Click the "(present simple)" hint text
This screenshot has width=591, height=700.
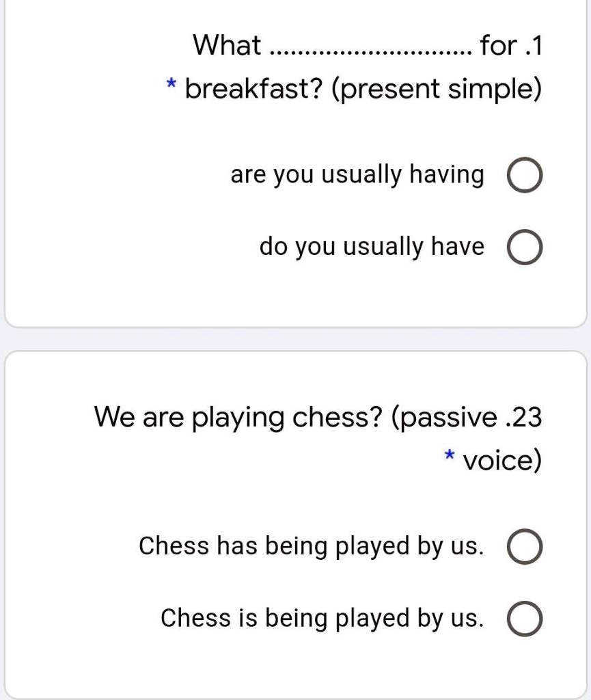click(x=436, y=89)
